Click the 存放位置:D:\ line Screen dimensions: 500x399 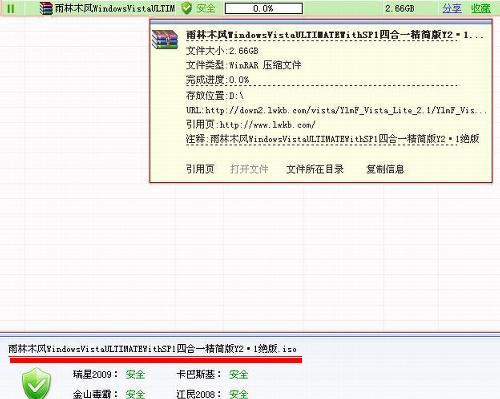tap(215, 96)
